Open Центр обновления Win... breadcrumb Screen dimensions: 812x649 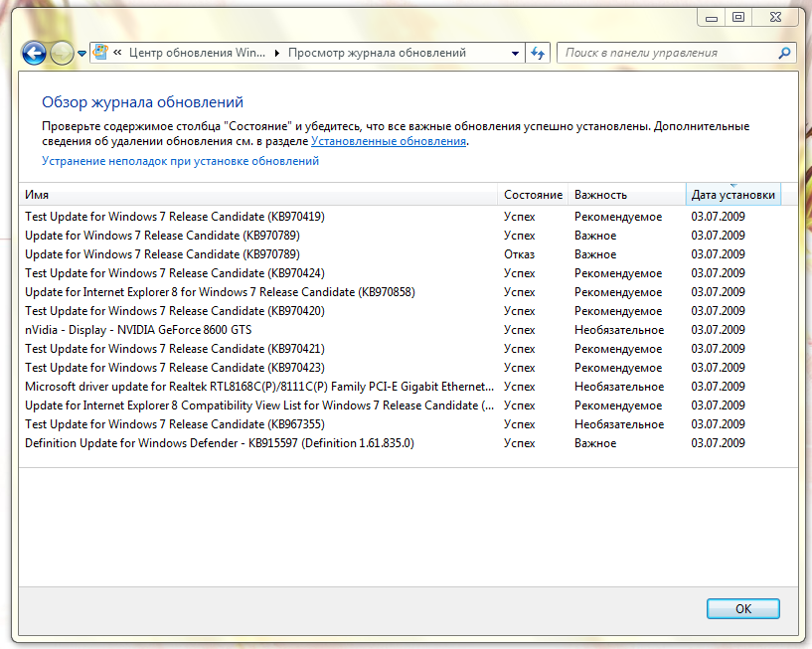pos(197,53)
